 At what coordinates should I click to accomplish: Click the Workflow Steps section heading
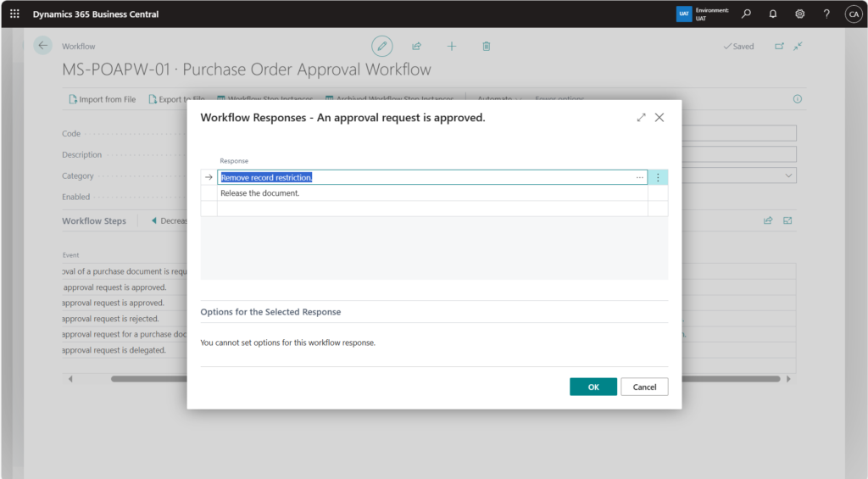click(x=94, y=220)
